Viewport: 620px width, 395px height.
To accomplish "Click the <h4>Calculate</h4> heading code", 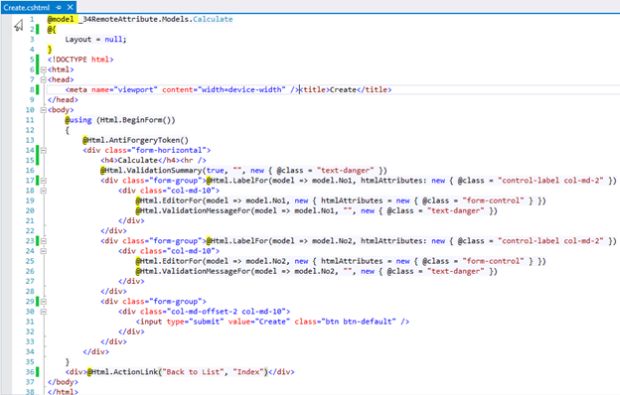I will (140, 160).
